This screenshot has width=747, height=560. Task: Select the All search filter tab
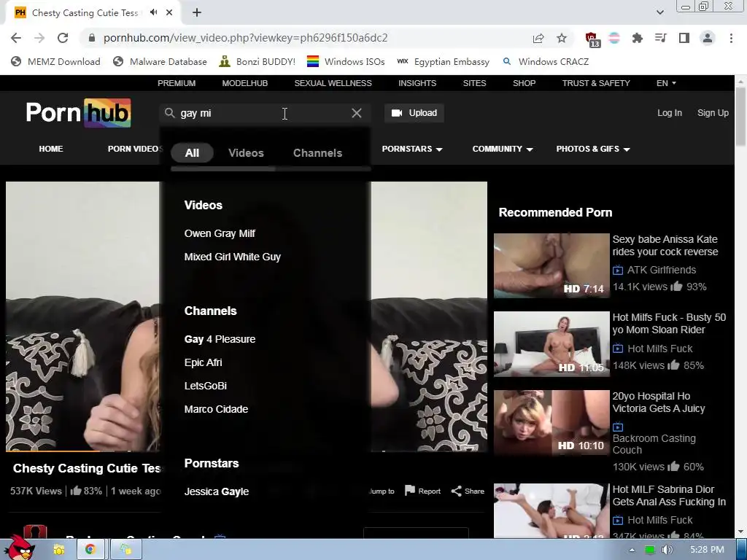click(x=192, y=153)
